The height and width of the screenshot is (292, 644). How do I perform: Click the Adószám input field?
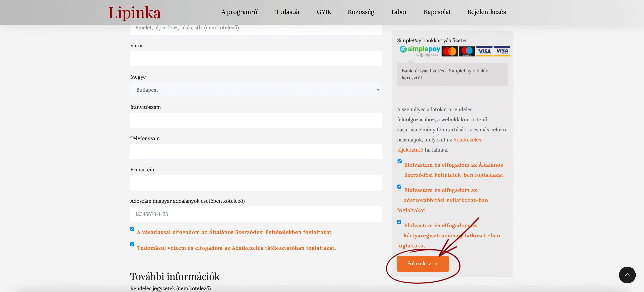point(256,214)
